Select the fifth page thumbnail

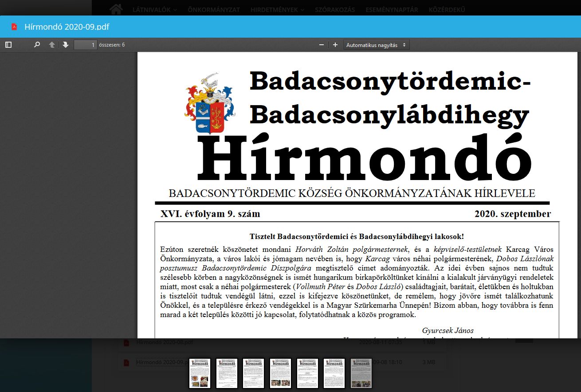[307, 373]
